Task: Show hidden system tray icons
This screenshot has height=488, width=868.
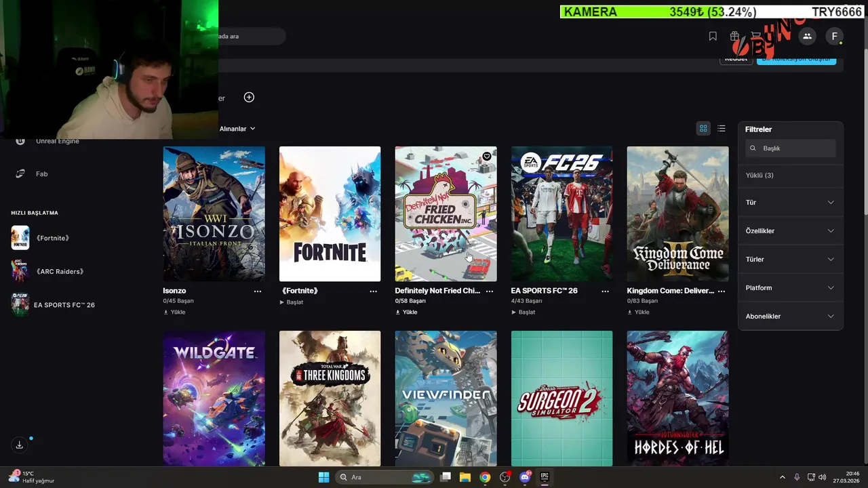Action: pyautogui.click(x=783, y=477)
